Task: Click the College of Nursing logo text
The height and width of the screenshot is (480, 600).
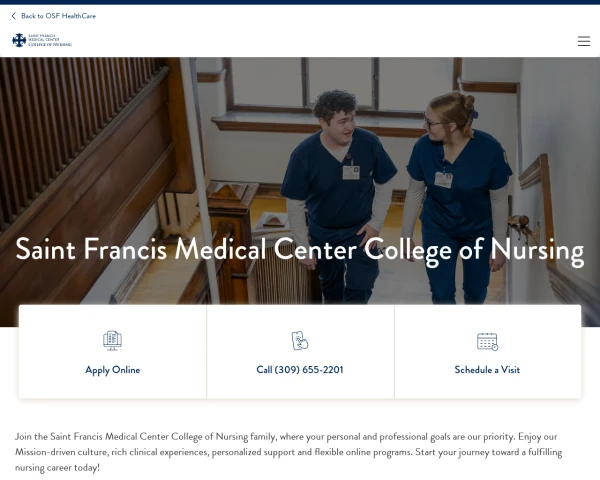Action: (x=50, y=40)
